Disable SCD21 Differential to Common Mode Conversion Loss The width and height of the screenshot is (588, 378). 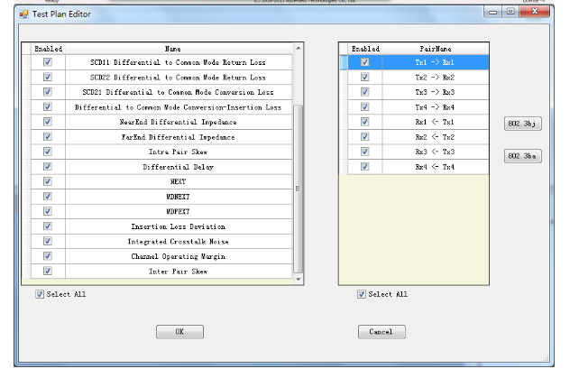(x=48, y=92)
